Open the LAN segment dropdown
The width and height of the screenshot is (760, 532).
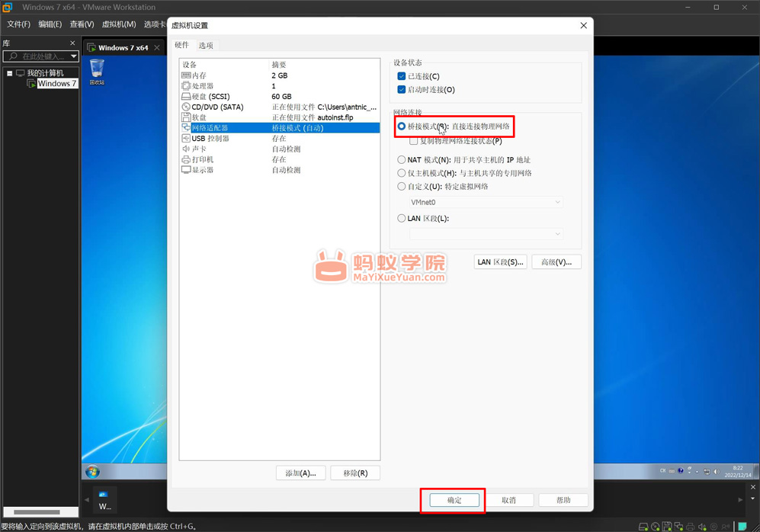click(486, 234)
